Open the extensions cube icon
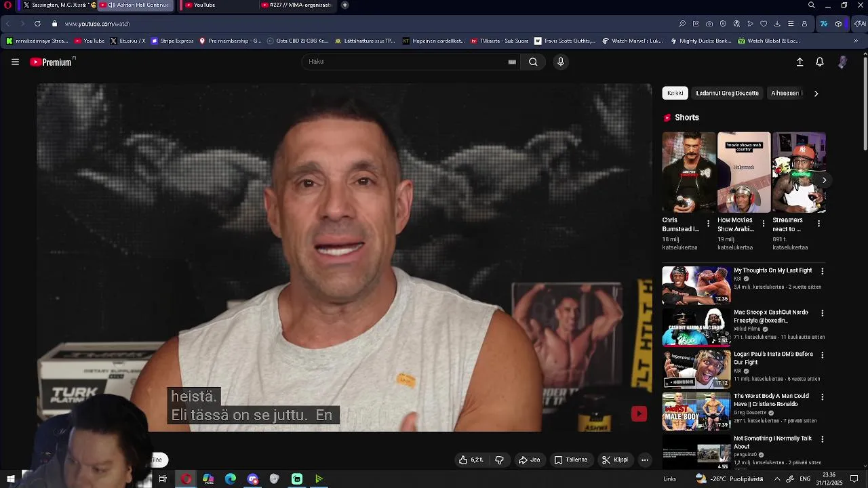This screenshot has height=488, width=868. coord(839,24)
